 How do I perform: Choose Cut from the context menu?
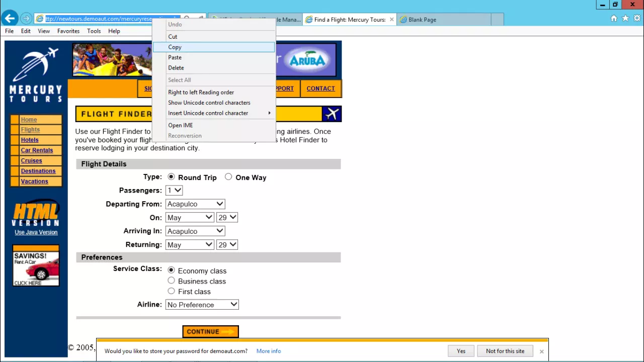[214, 37]
